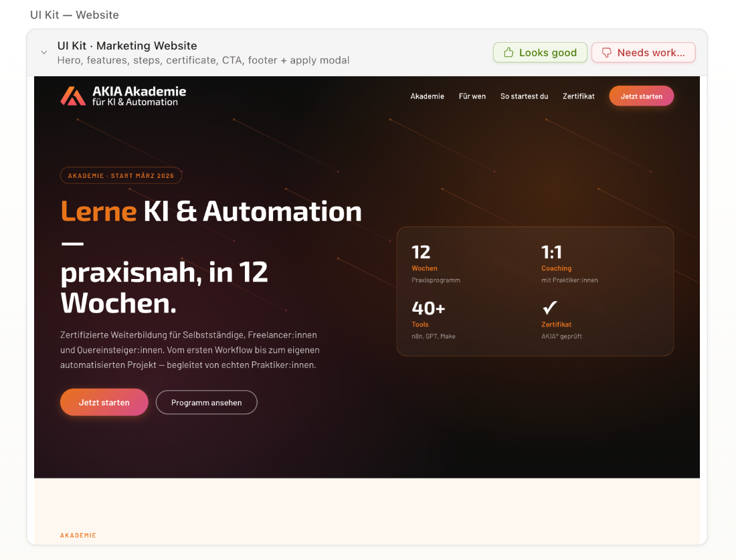This screenshot has width=736, height=560.
Task: Click the orange 'AKADEMIE' section label at bottom
Action: click(78, 535)
